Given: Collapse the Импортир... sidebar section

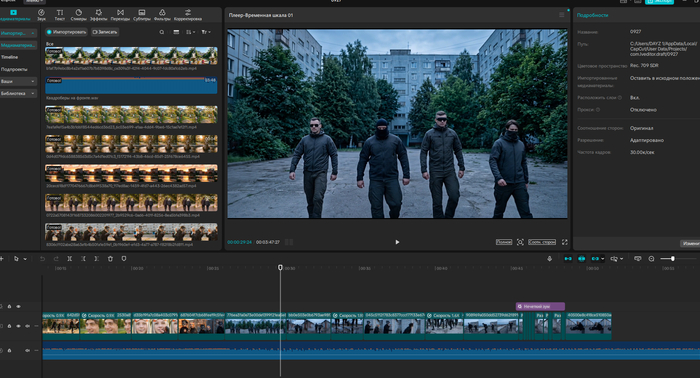Looking at the screenshot, I should pos(18,33).
